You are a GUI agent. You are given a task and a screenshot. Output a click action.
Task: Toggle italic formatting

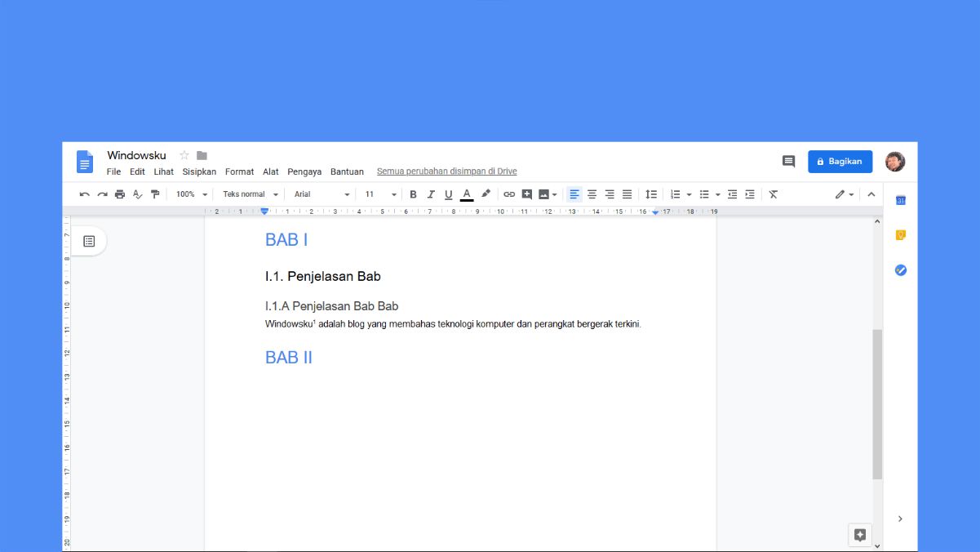(x=431, y=194)
